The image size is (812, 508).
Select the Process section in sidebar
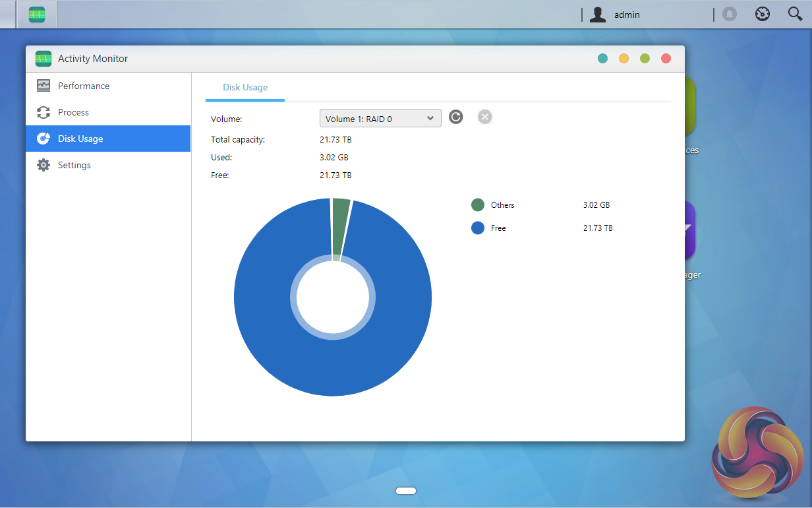(73, 112)
